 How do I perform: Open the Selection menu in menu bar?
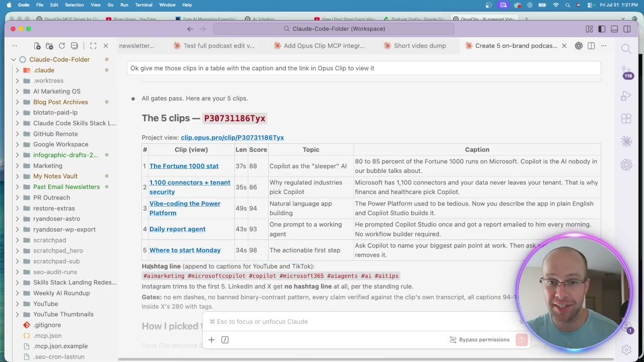[74, 5]
